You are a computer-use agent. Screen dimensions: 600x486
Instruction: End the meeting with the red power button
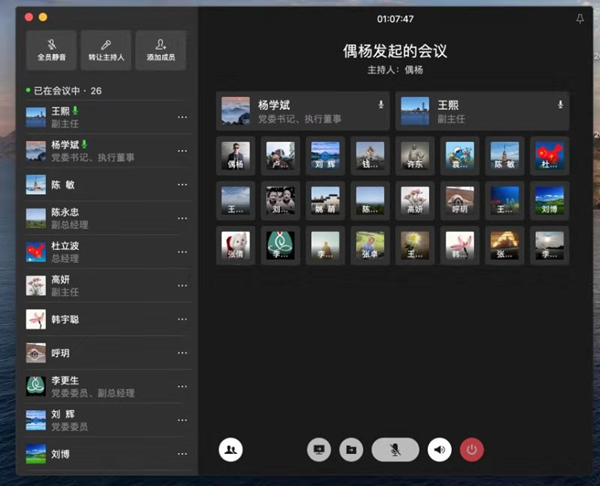click(472, 450)
